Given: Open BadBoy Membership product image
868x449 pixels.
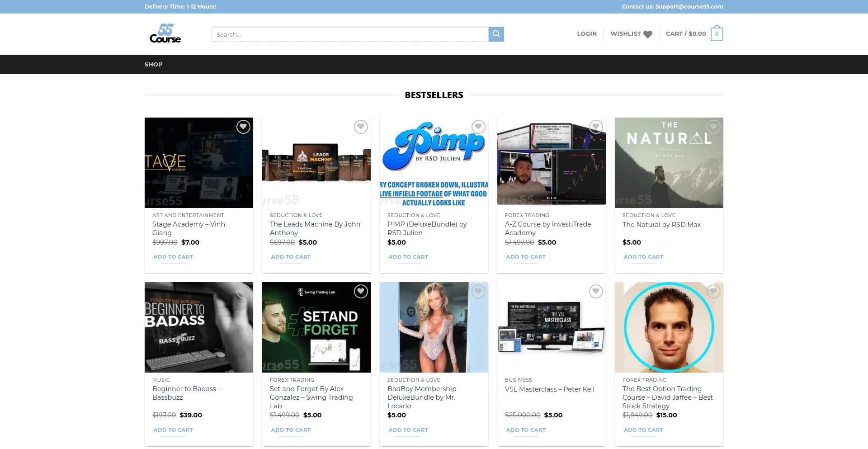Looking at the screenshot, I should (x=434, y=327).
